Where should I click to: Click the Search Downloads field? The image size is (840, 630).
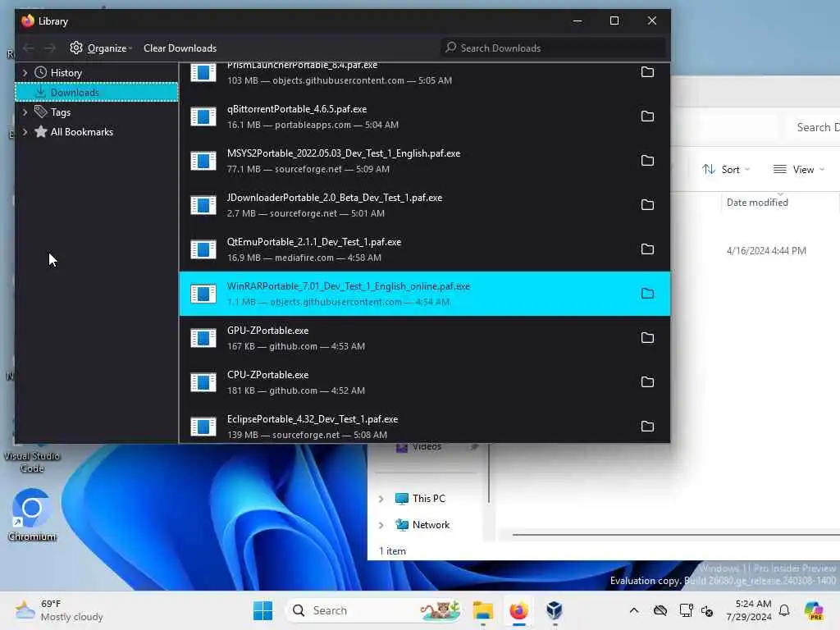pyautogui.click(x=554, y=48)
